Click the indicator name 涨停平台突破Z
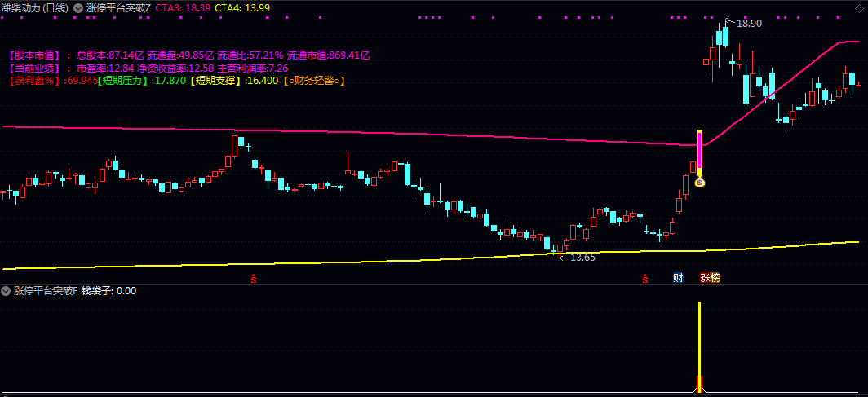The height and width of the screenshot is (397, 868). point(118,7)
